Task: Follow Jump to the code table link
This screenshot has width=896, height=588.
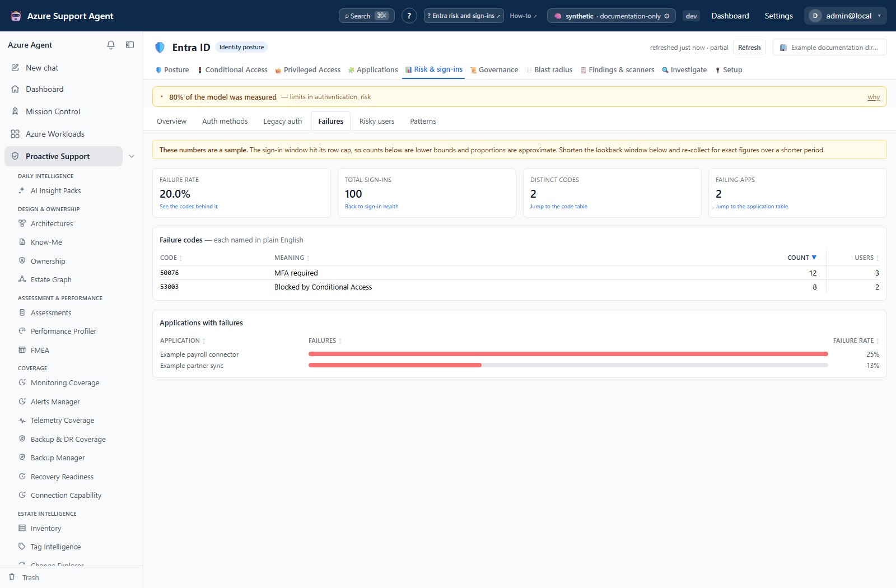Action: pyautogui.click(x=559, y=207)
